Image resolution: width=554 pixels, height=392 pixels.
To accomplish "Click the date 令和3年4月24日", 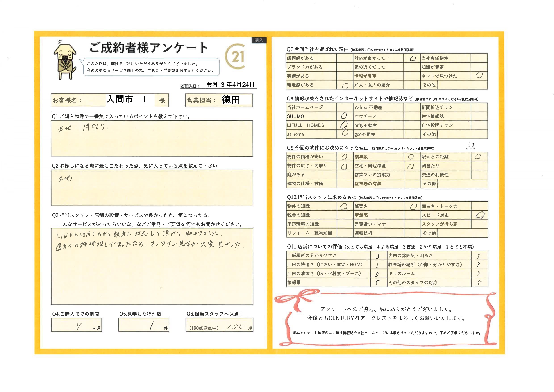I will 230,85.
